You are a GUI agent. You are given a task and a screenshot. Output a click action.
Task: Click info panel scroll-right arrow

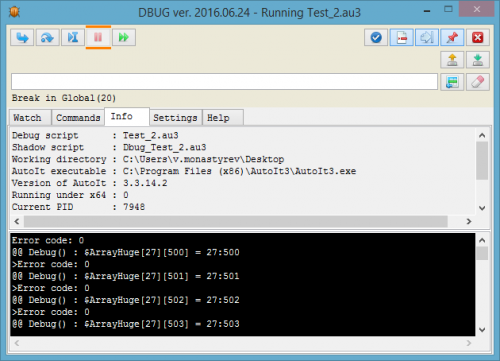(x=469, y=221)
